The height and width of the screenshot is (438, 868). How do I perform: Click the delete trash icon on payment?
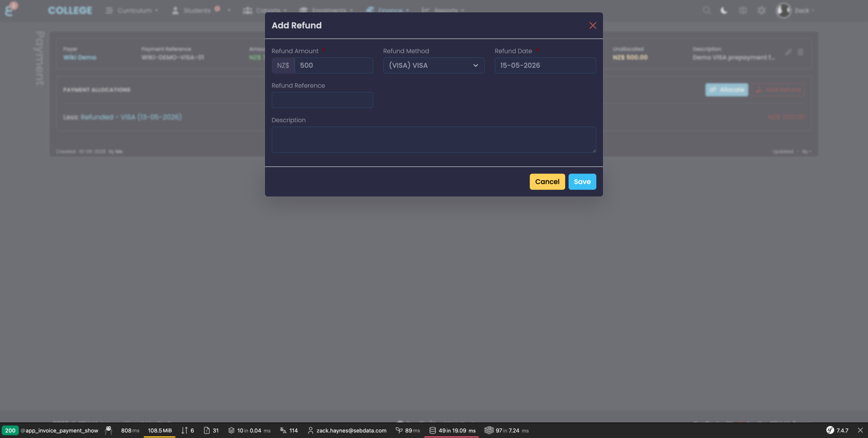click(x=800, y=52)
